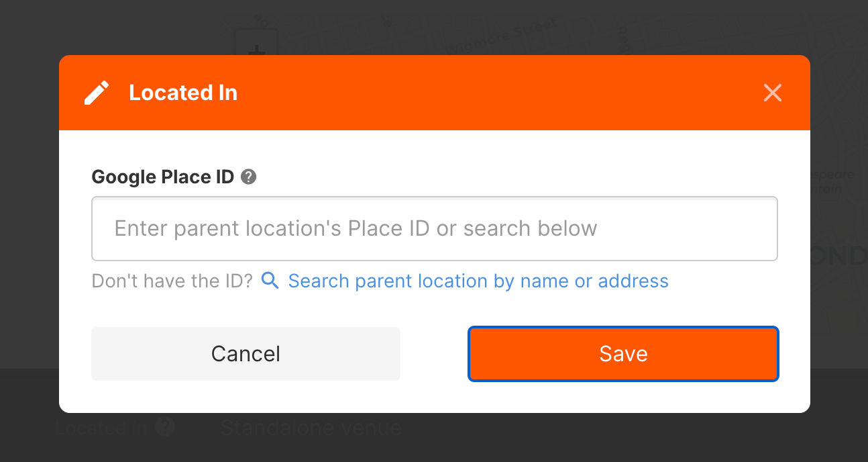Click the dimmed "Standalone venue" text

pyautogui.click(x=311, y=428)
